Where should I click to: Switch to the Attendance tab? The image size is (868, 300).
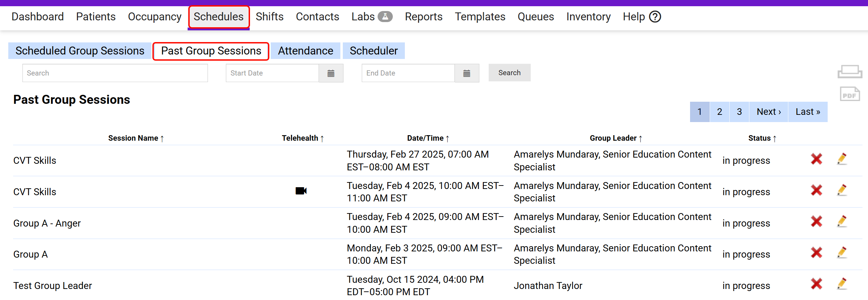click(306, 51)
